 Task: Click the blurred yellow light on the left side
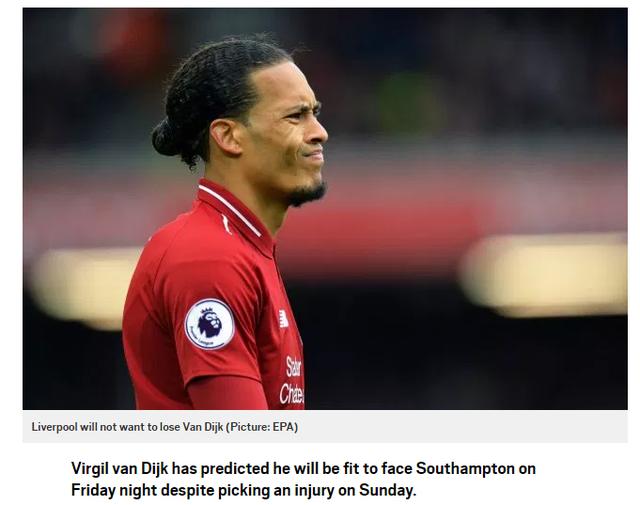pos(84,285)
